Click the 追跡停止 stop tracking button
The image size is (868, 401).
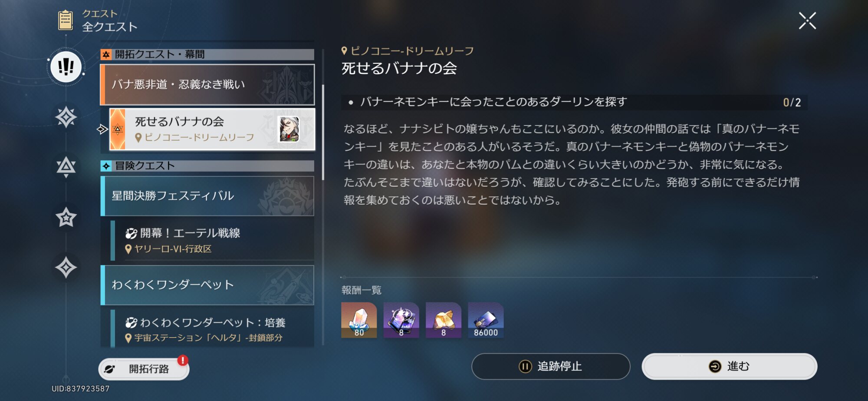551,366
